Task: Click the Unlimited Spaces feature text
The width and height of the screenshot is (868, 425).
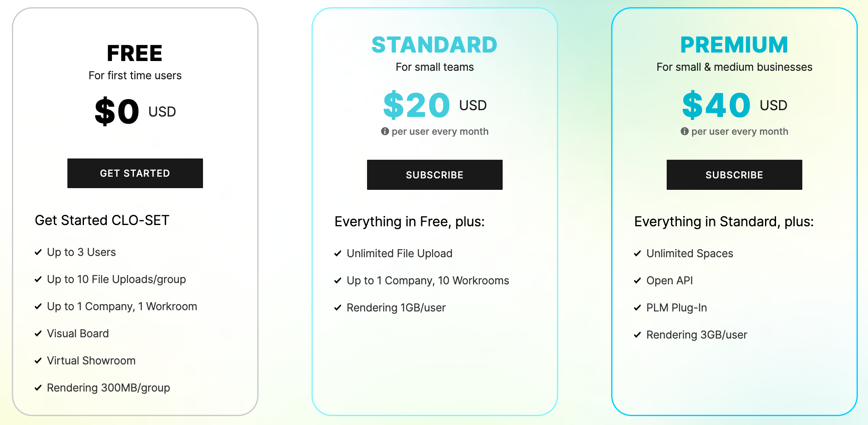Action: [x=690, y=253]
